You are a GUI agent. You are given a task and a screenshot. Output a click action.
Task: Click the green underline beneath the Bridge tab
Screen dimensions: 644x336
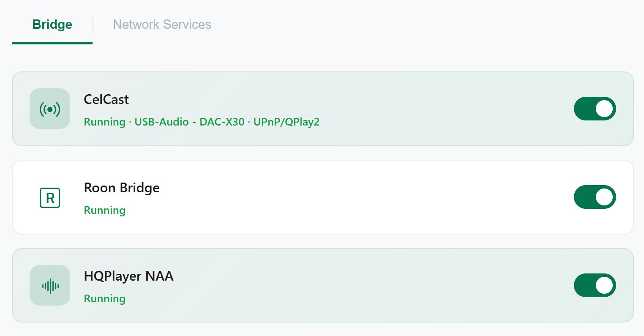[x=52, y=43]
